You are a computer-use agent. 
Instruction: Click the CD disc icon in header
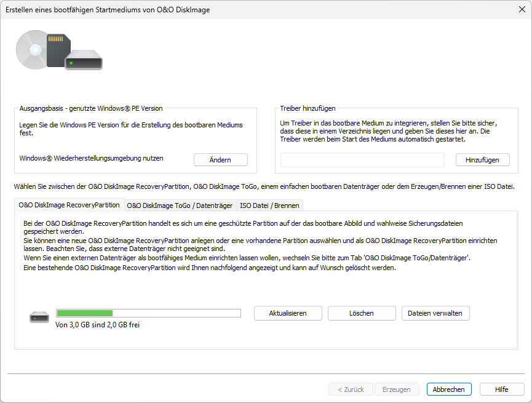click(31, 49)
